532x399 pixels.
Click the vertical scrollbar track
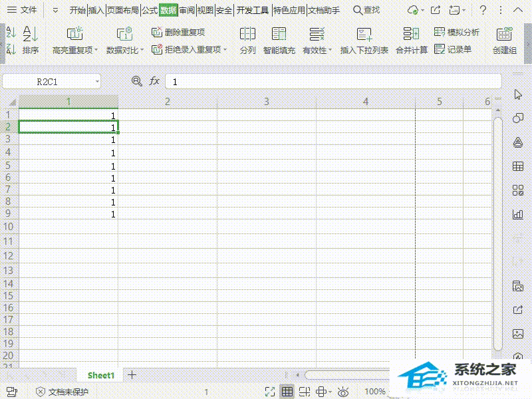[x=497, y=234]
